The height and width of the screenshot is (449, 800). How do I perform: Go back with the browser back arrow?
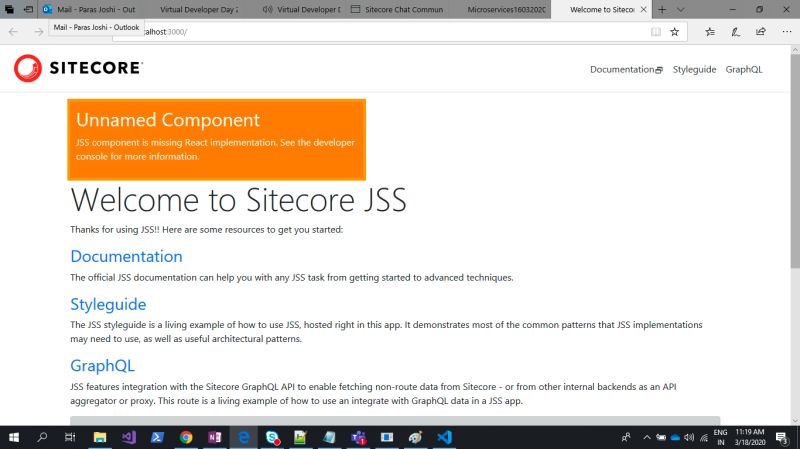[13, 32]
